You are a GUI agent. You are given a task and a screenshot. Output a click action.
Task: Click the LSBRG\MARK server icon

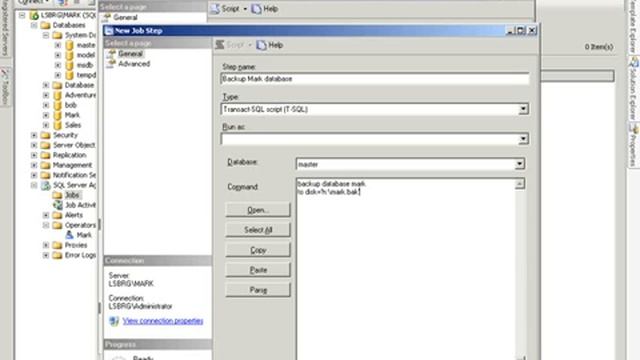pos(34,16)
